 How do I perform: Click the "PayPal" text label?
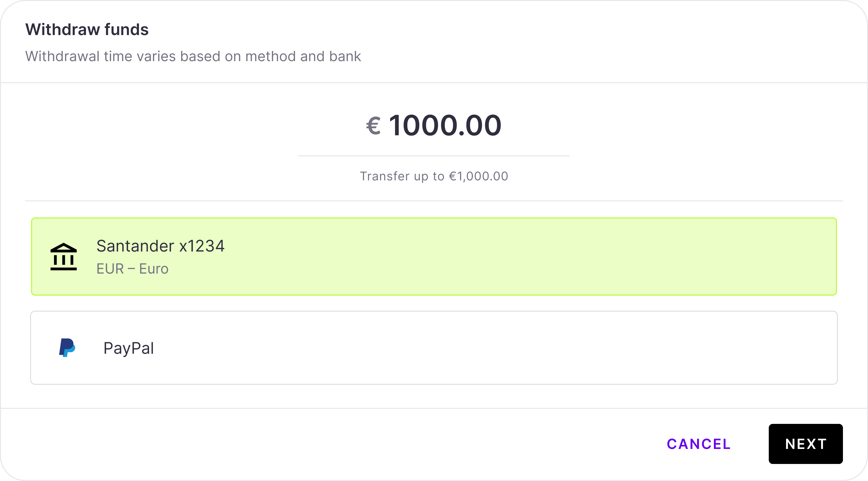click(x=129, y=348)
